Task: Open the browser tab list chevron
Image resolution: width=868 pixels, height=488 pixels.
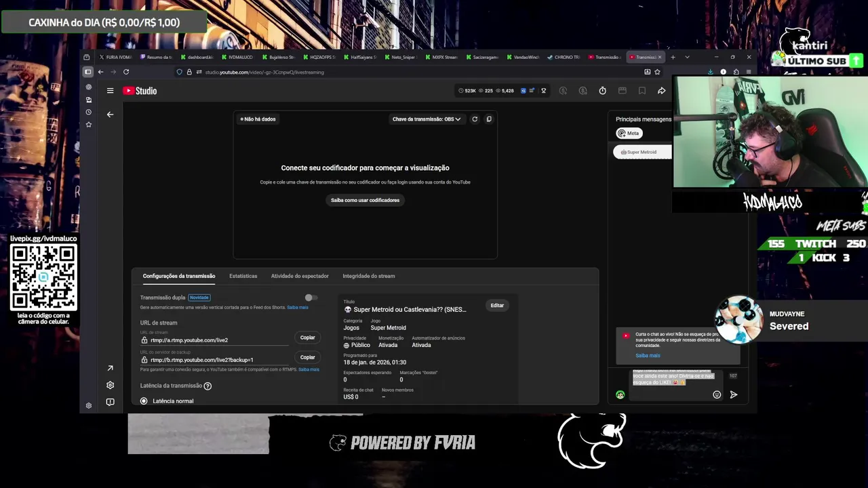Action: pyautogui.click(x=687, y=57)
